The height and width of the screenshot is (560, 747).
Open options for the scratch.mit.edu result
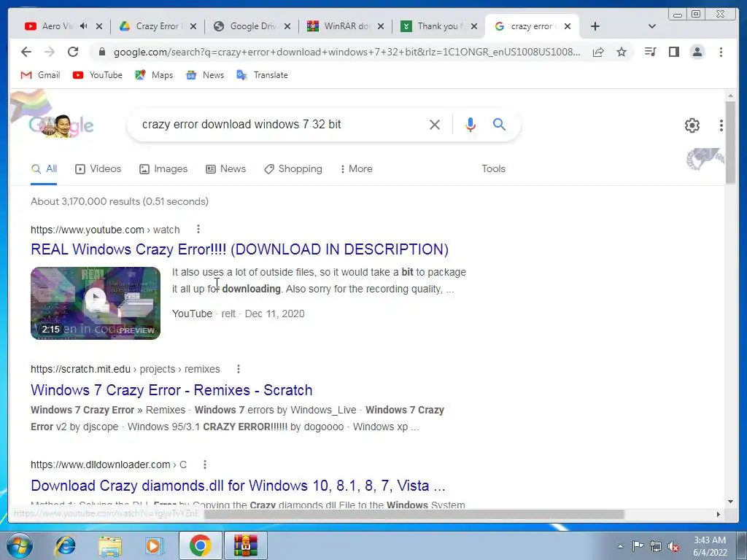[239, 369]
